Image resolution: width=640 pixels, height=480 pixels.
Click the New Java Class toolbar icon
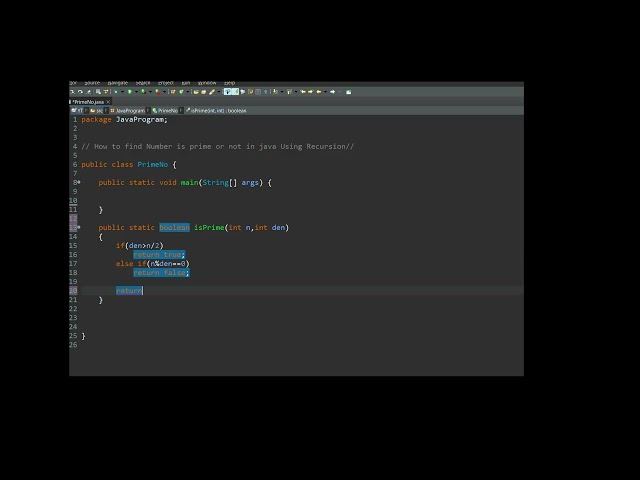[182, 92]
